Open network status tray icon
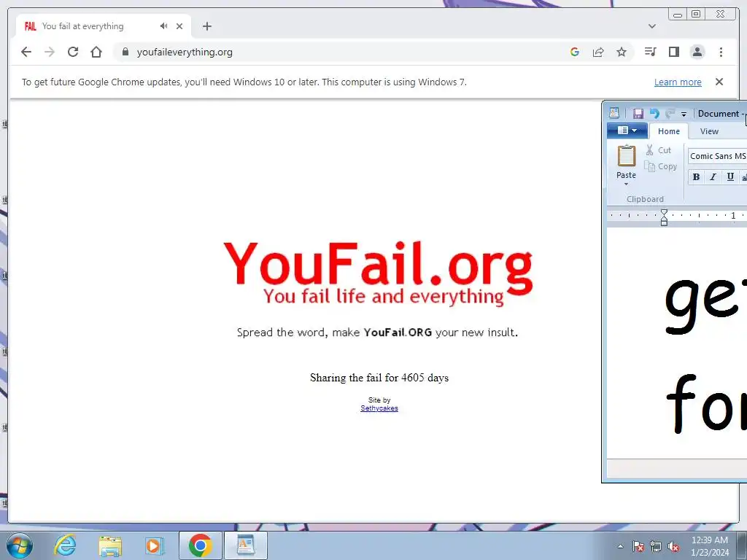 656,546
